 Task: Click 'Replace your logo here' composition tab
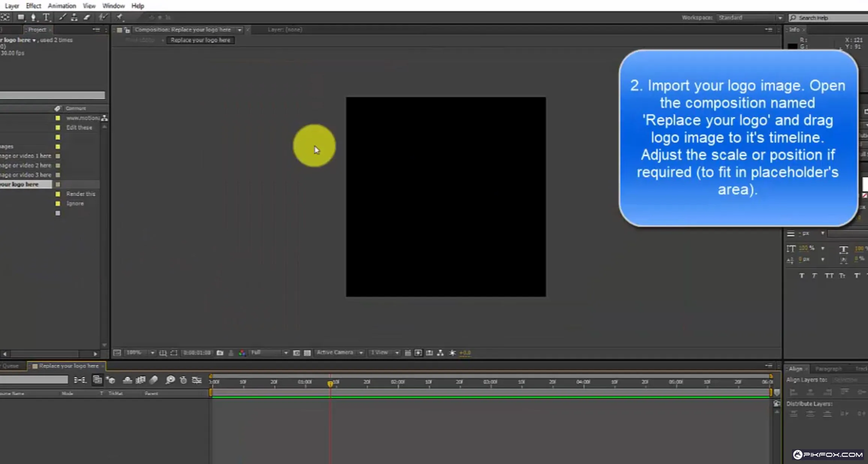coord(200,40)
